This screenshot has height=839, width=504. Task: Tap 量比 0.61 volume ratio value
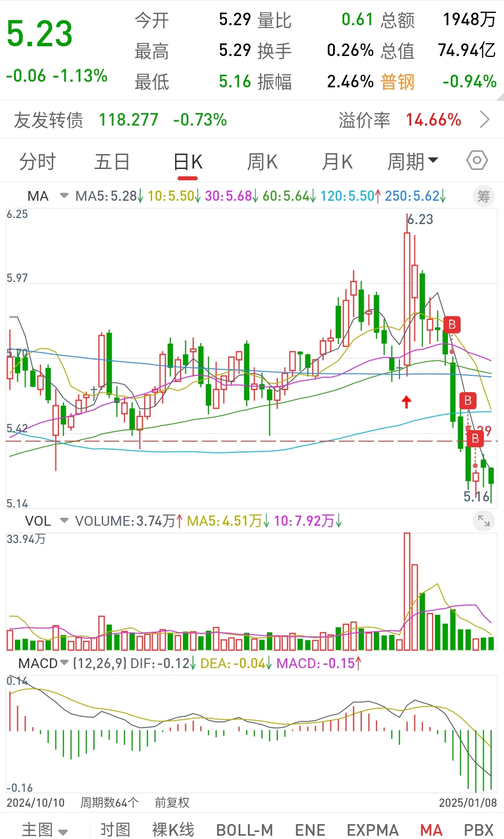357,20
